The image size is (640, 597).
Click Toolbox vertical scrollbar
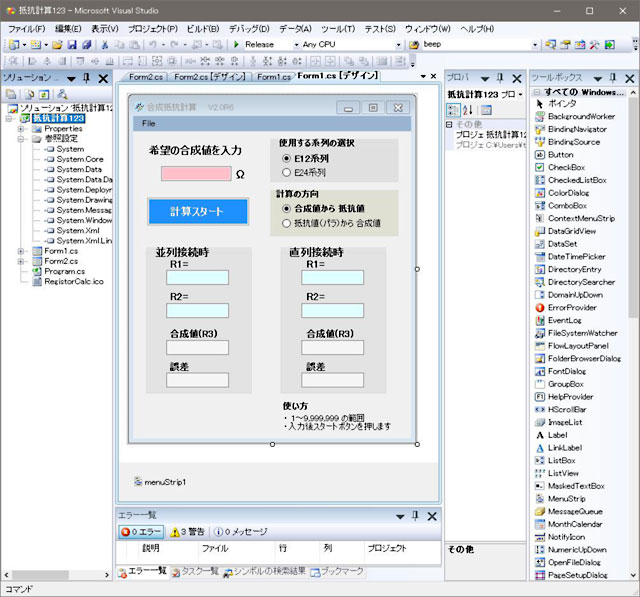[x=633, y=207]
